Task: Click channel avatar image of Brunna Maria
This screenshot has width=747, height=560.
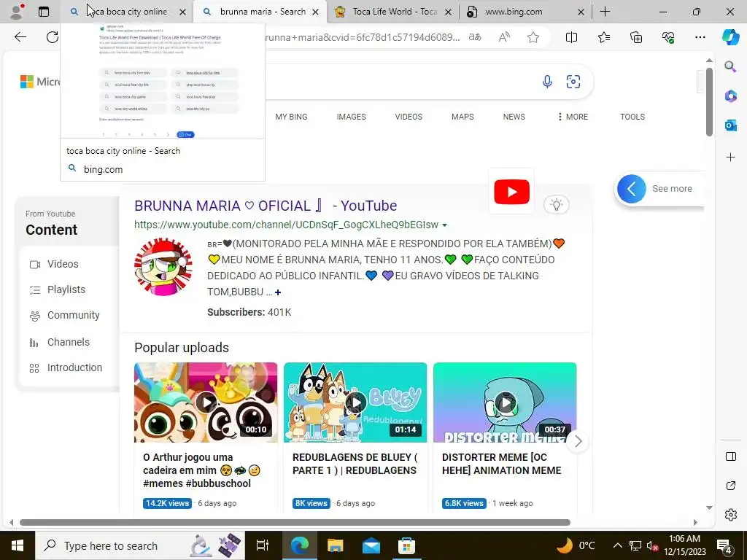Action: 163,267
